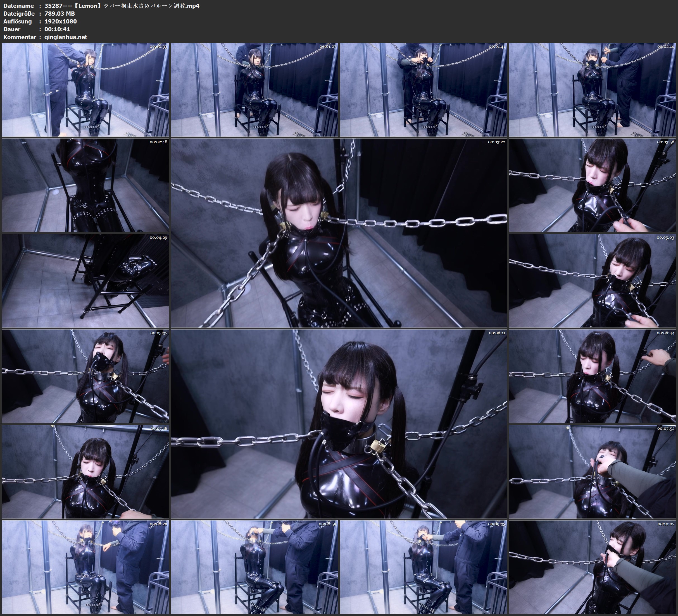Open the thumbnail timestamped 00:10:07

[592, 567]
